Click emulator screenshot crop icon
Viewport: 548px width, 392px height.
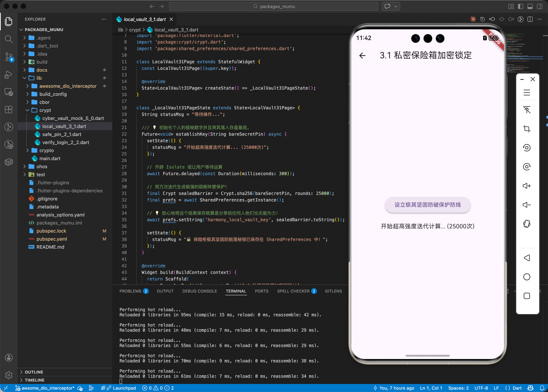tap(527, 129)
